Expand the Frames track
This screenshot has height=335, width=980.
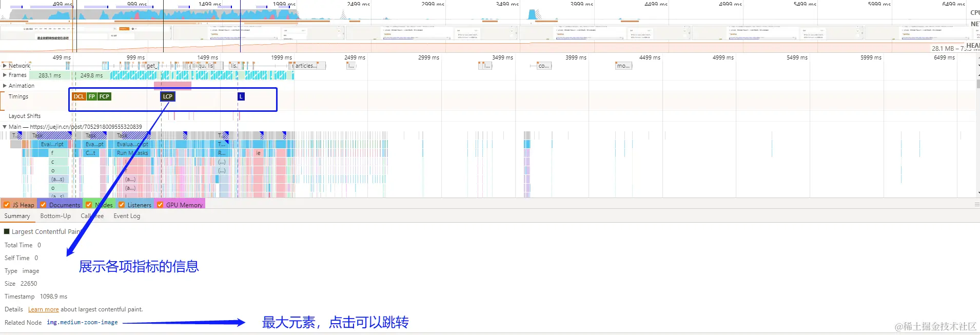tap(5, 75)
